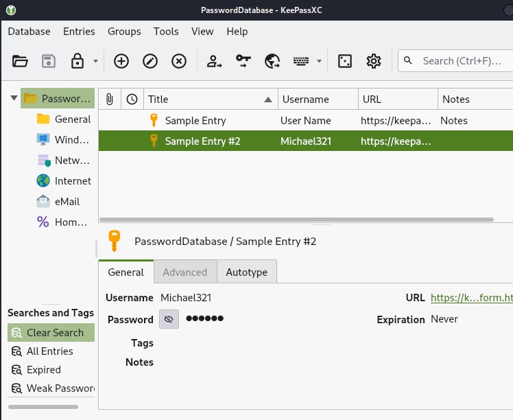Open password generator dice icon

[x=344, y=61]
